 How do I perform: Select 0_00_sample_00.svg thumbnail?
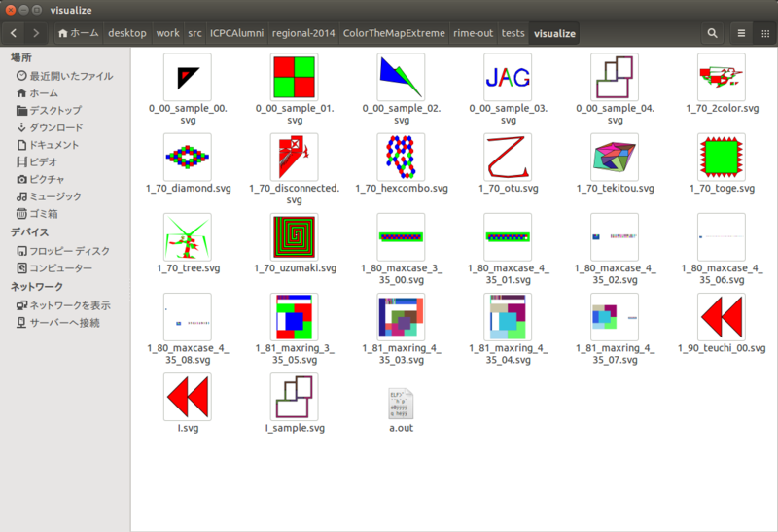[188, 77]
